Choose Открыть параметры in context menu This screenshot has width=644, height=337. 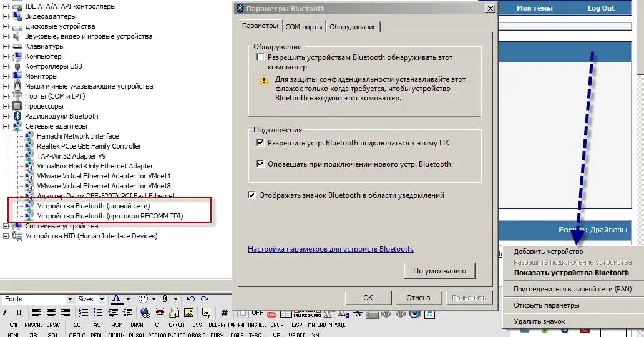point(546,305)
